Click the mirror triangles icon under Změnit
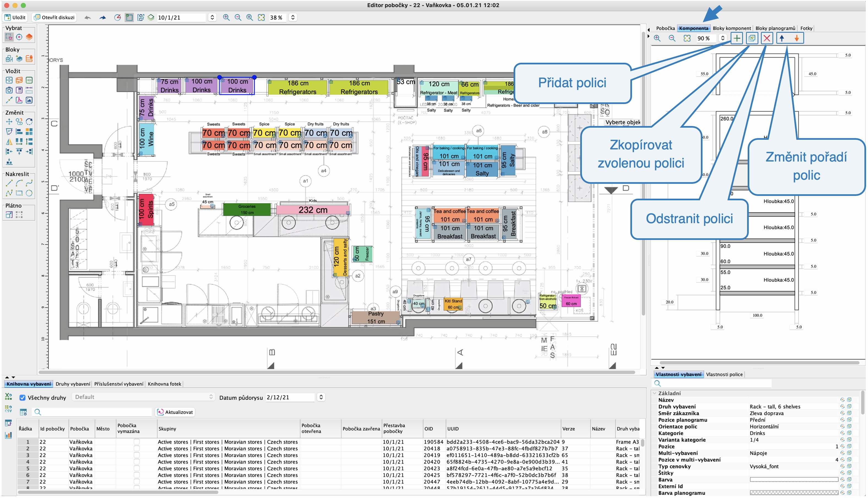The width and height of the screenshot is (868, 498). tap(9, 142)
